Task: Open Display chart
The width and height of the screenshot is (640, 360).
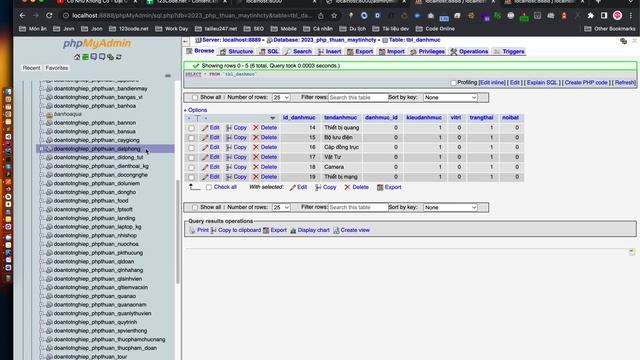Action: [x=310, y=230]
